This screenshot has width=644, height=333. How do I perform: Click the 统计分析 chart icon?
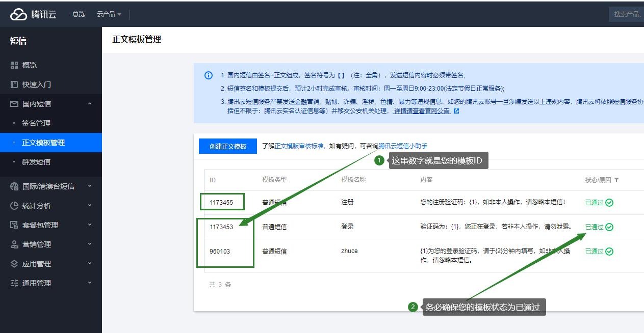(14, 206)
